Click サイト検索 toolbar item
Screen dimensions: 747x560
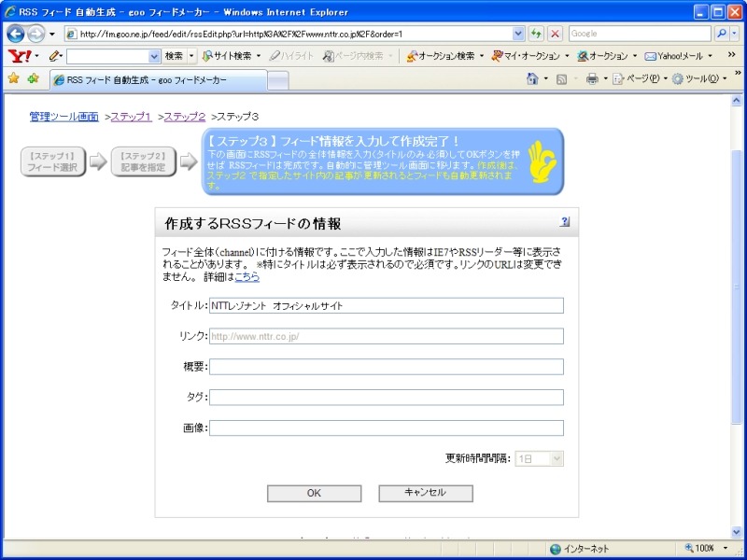pos(227,56)
